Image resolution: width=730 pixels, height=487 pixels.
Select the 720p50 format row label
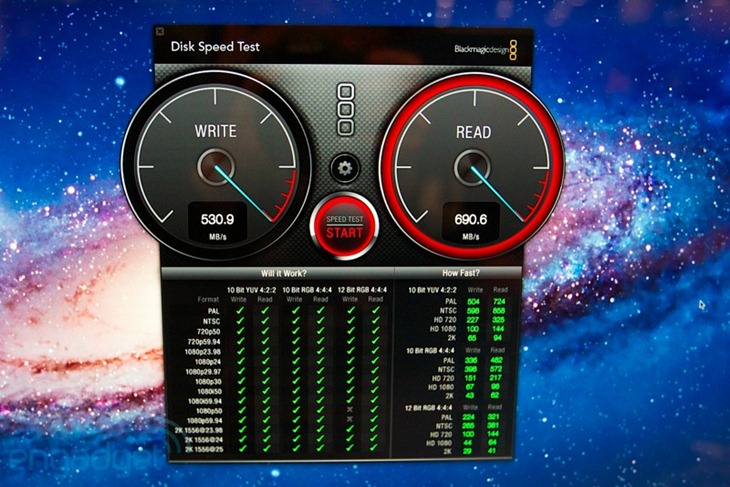coord(208,331)
